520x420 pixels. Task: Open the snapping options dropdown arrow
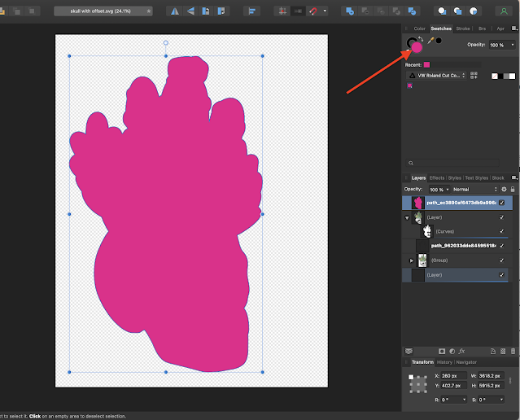(x=325, y=11)
